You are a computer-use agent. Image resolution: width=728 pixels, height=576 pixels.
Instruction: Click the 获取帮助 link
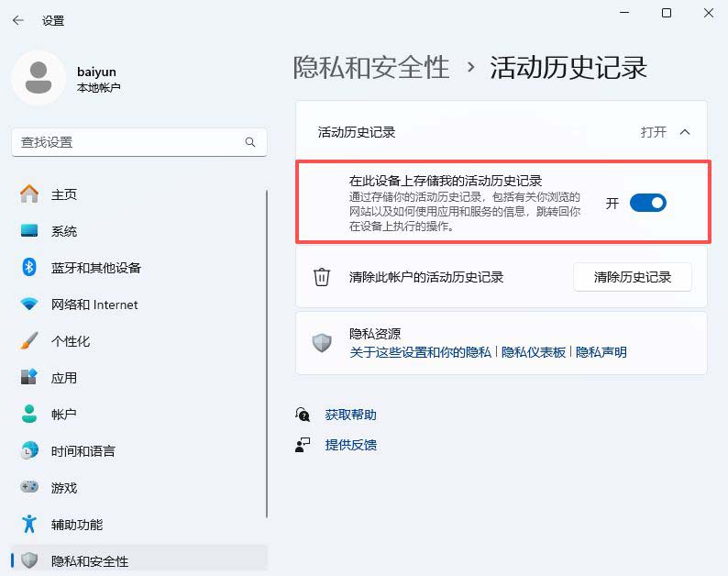point(350,415)
